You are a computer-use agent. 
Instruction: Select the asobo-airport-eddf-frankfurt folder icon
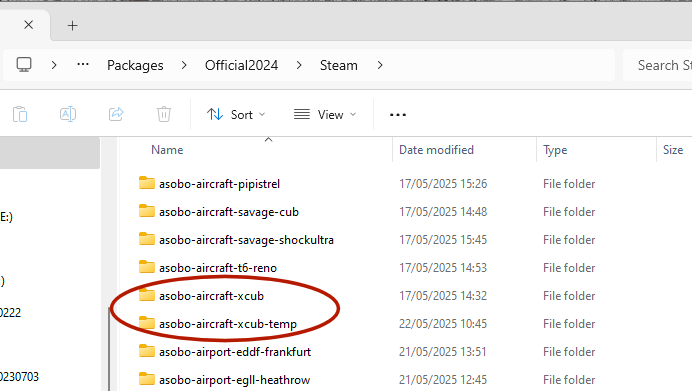[x=147, y=351]
